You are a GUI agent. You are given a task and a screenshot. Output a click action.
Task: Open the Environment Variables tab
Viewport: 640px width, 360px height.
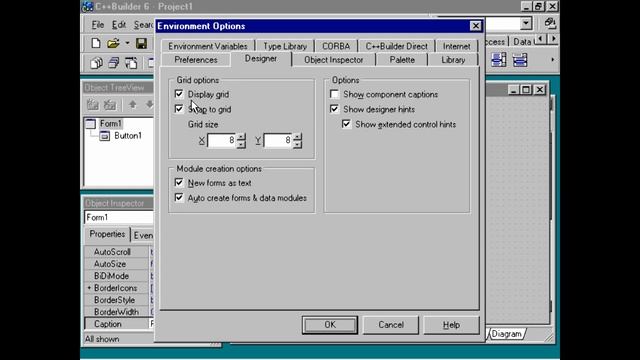(208, 46)
